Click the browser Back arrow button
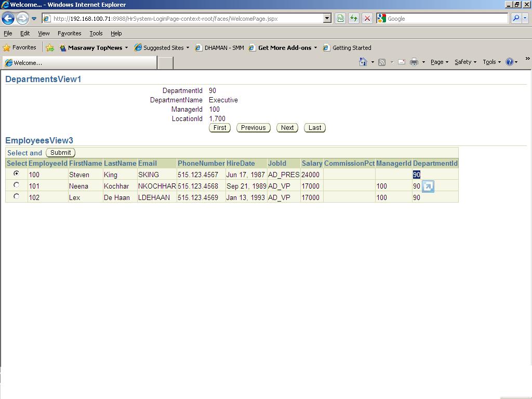Image resolution: width=532 pixels, height=399 pixels. (x=8, y=19)
